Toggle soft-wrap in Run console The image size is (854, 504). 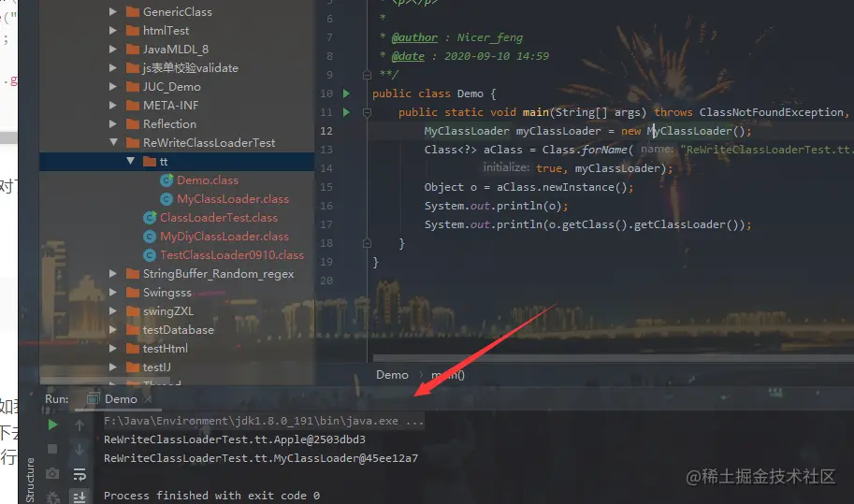point(80,474)
